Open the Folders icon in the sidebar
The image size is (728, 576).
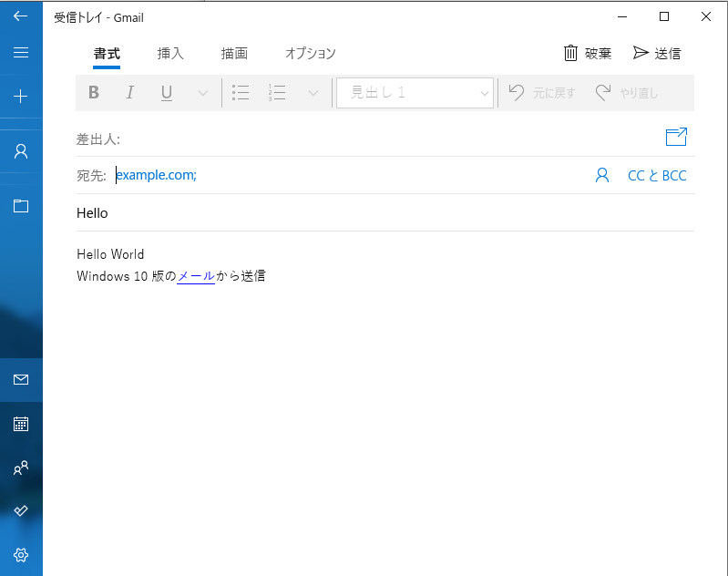[20, 206]
